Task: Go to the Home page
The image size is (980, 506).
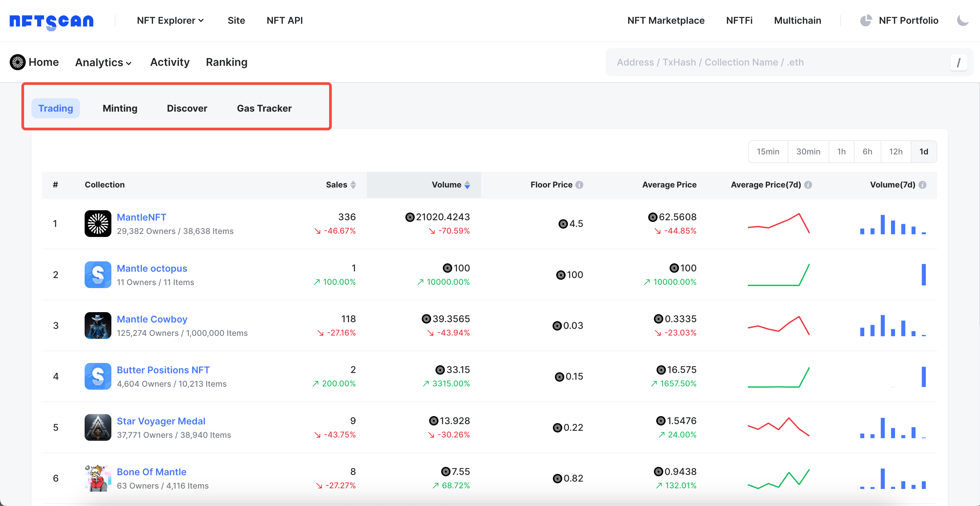Action: point(43,62)
